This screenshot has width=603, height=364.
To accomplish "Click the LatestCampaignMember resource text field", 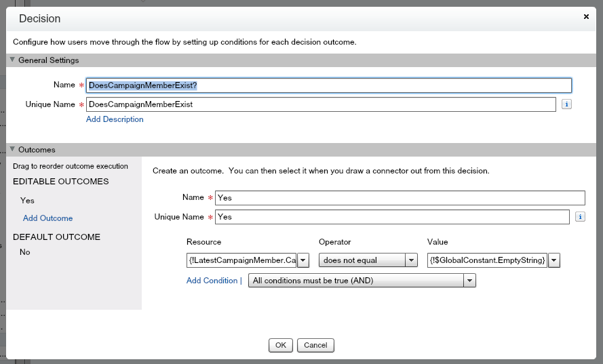I will coord(241,260).
